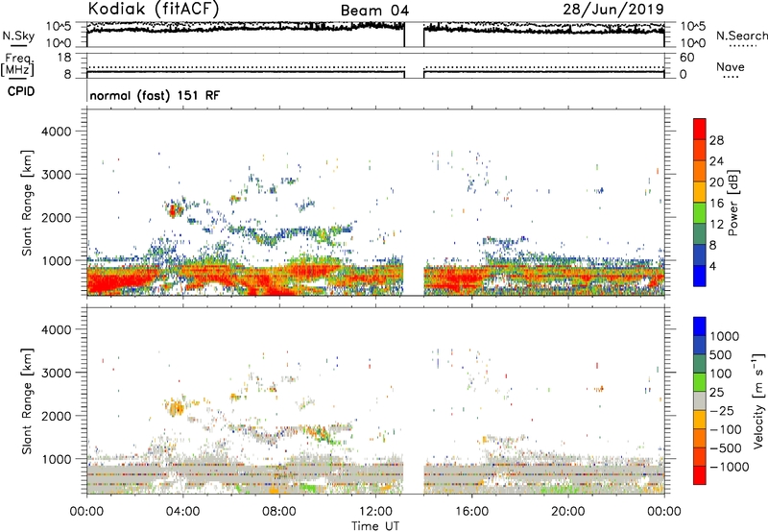Click the '04:00' time axis tick

[x=182, y=512]
